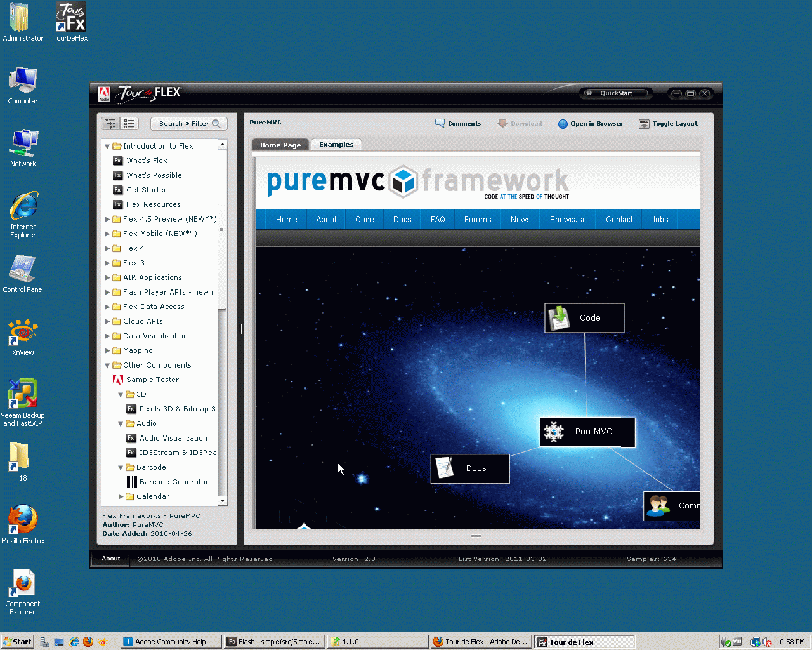Switch to the Flash taskbar window
The height and width of the screenshot is (650, 812).
pos(275,642)
